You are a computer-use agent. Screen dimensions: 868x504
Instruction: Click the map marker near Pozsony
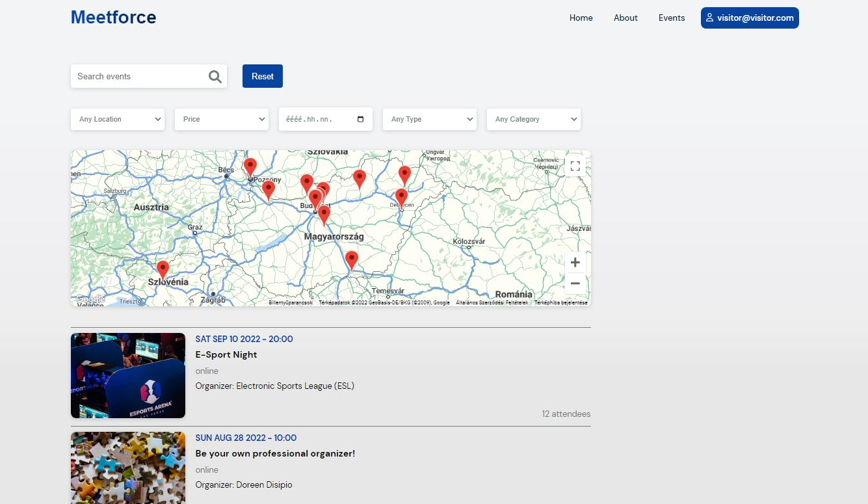click(250, 168)
